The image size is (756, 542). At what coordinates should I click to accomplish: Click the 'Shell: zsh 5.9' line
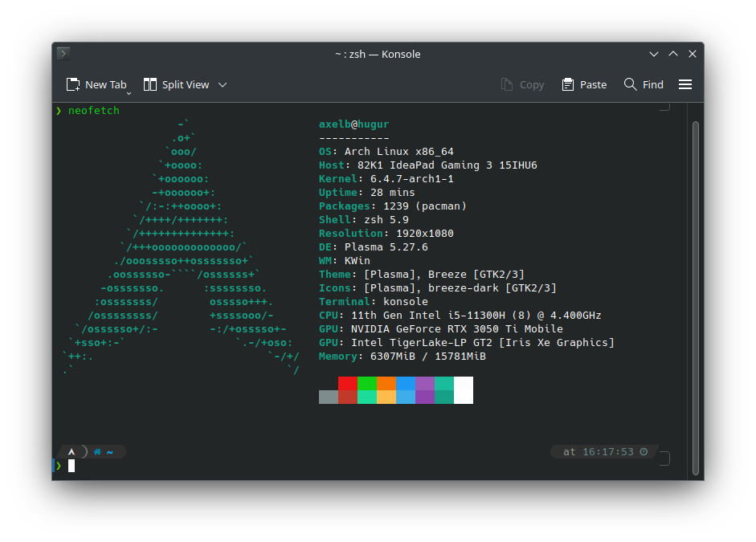(363, 220)
